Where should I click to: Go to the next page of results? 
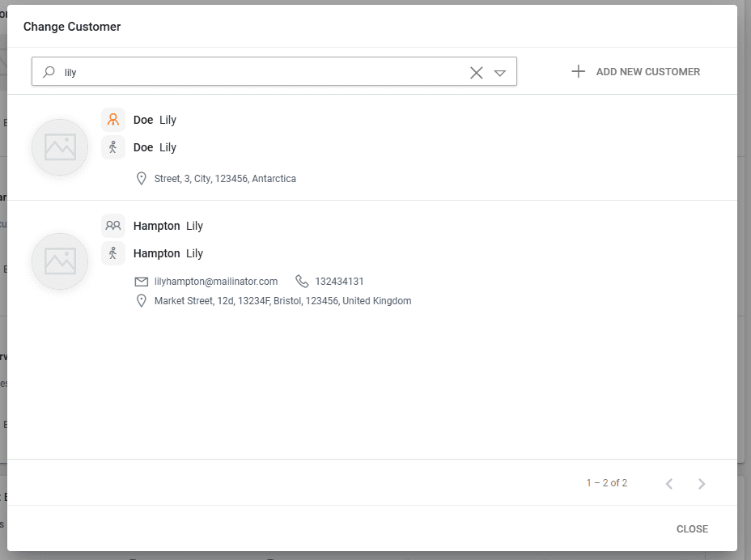coord(702,484)
